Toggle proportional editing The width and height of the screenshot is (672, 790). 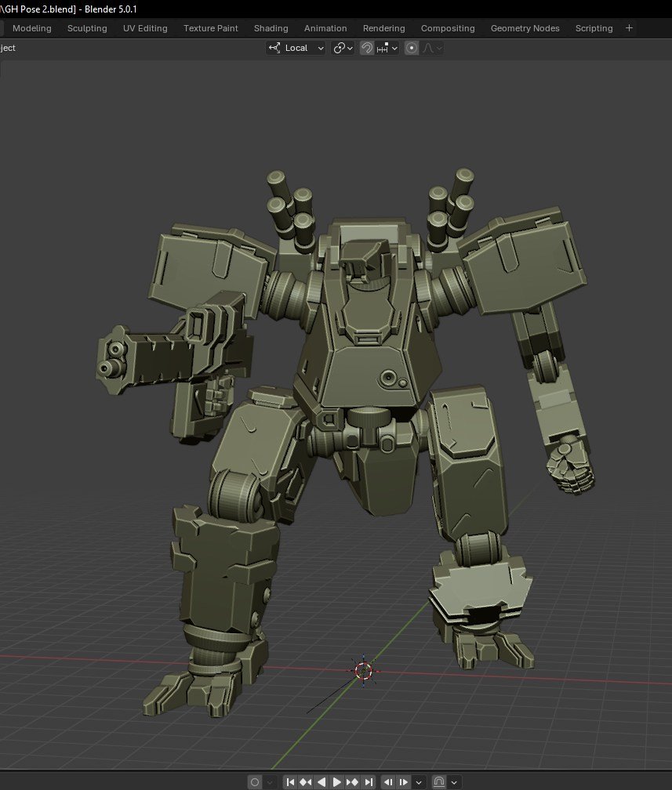pyautogui.click(x=412, y=48)
